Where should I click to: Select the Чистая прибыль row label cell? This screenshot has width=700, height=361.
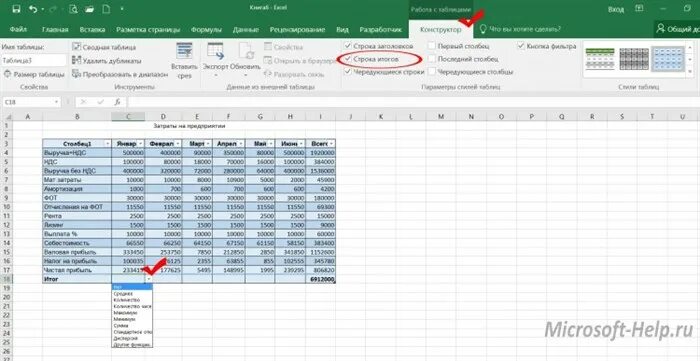pos(77,270)
